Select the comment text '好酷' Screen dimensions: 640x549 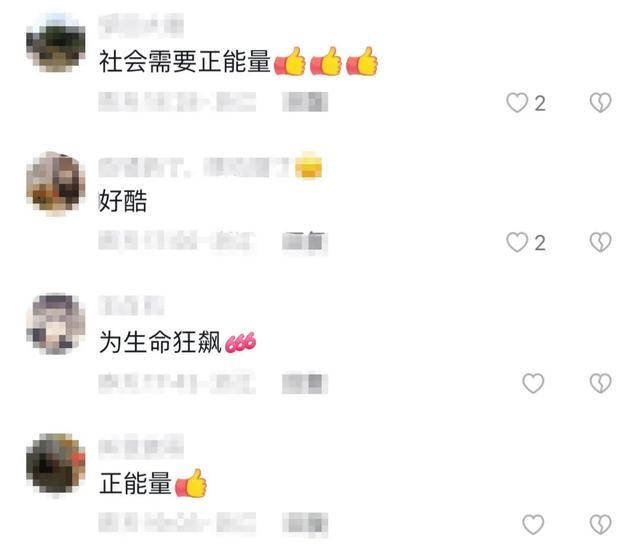click(x=123, y=201)
